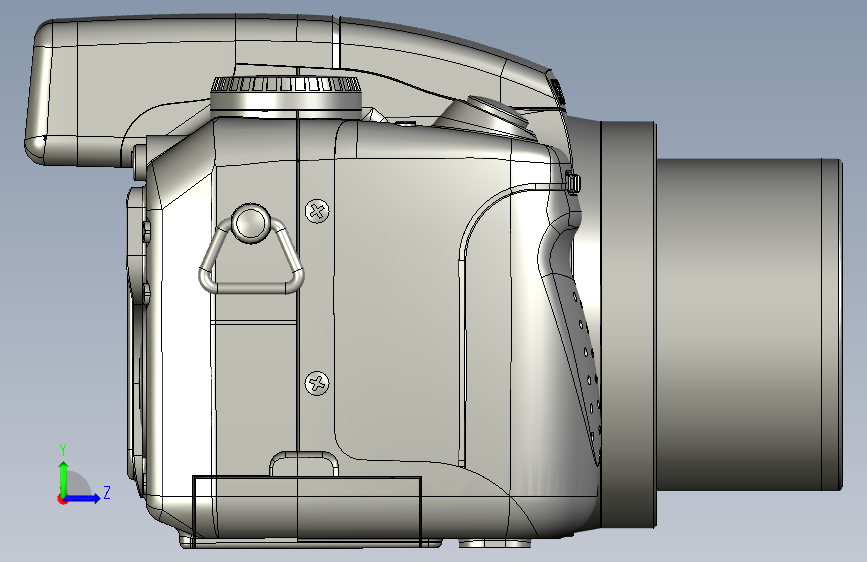Select the small zoom lever near the lens

(x=573, y=181)
